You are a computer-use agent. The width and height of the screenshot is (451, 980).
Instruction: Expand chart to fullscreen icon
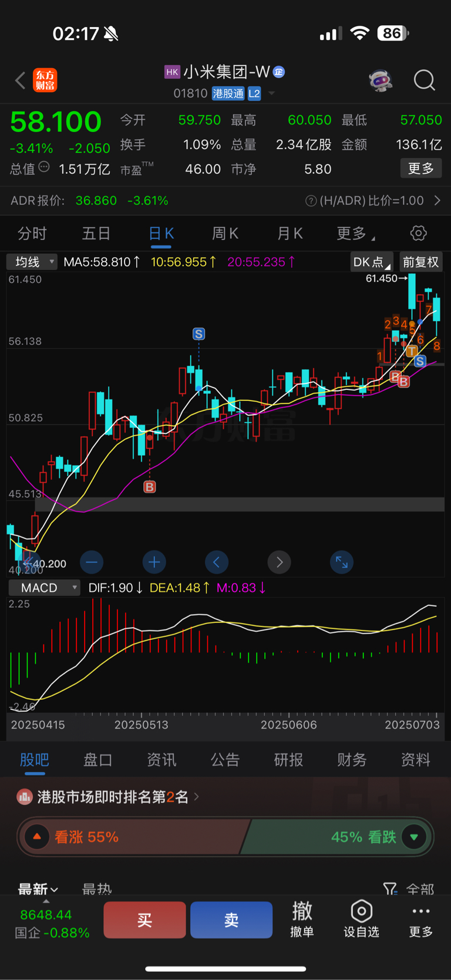coord(342,563)
